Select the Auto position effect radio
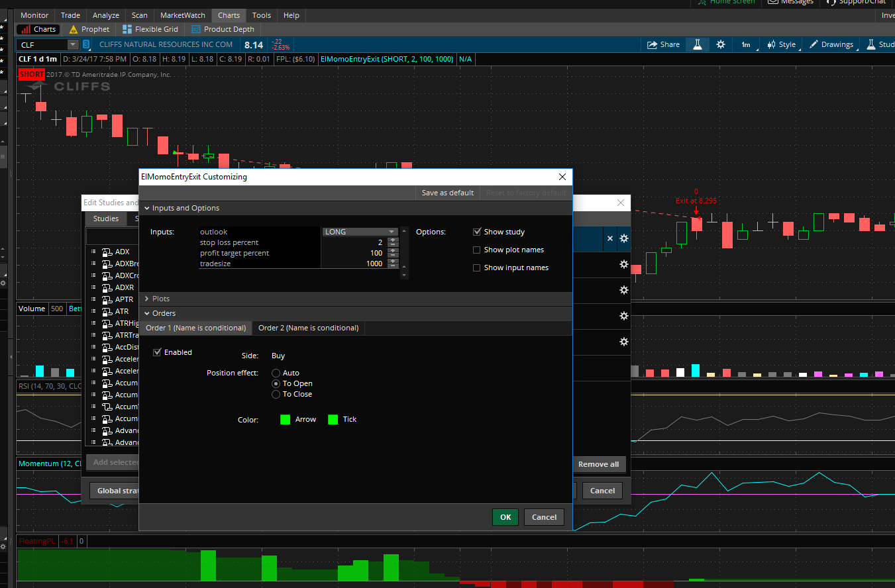 coord(276,373)
